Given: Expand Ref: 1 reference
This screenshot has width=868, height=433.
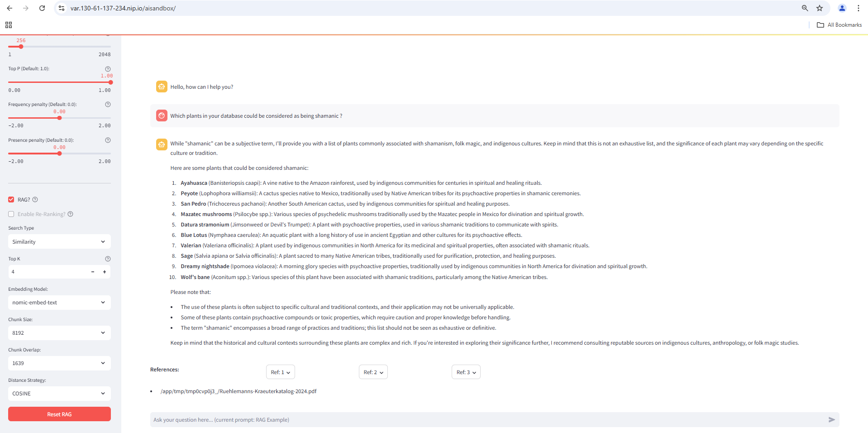Looking at the screenshot, I should 281,372.
